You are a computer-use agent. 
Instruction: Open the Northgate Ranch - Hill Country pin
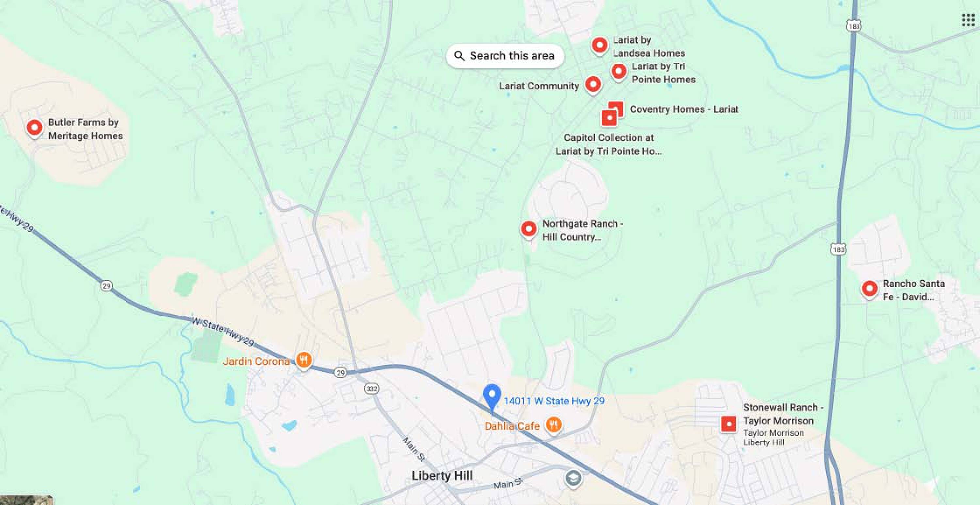(529, 230)
